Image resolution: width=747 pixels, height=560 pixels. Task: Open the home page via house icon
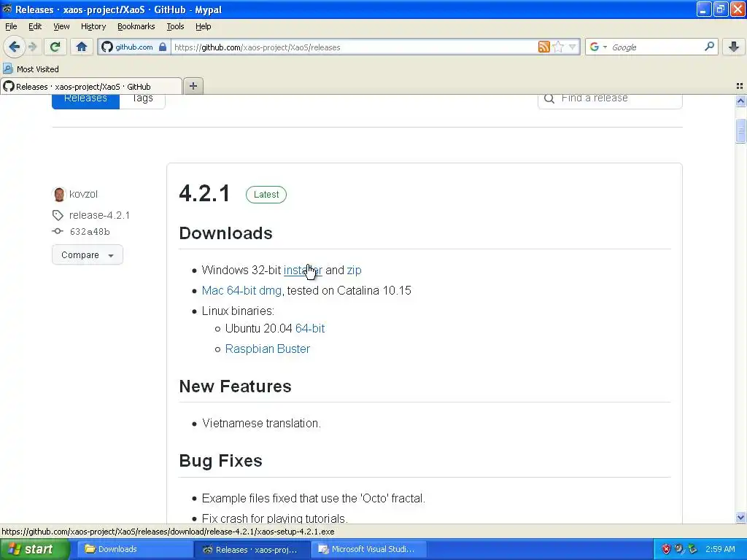82,47
